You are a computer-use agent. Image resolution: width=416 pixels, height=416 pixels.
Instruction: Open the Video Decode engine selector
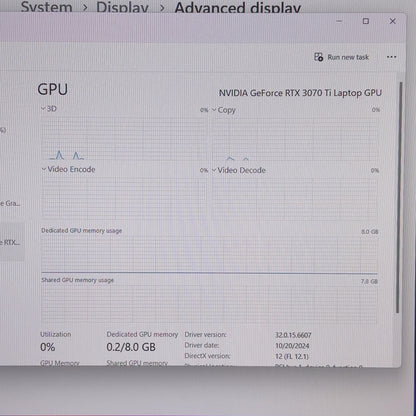(214, 170)
